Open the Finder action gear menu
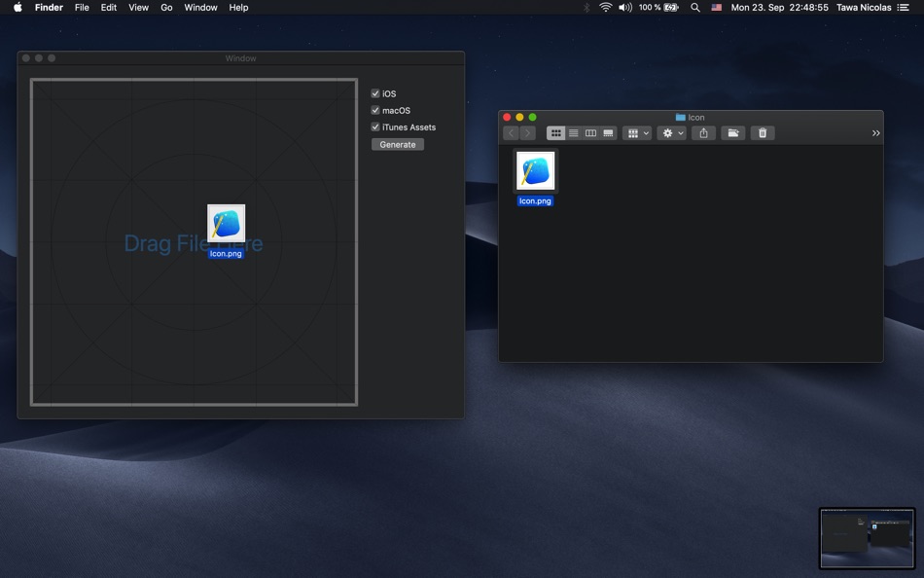This screenshot has width=924, height=578. (x=672, y=133)
